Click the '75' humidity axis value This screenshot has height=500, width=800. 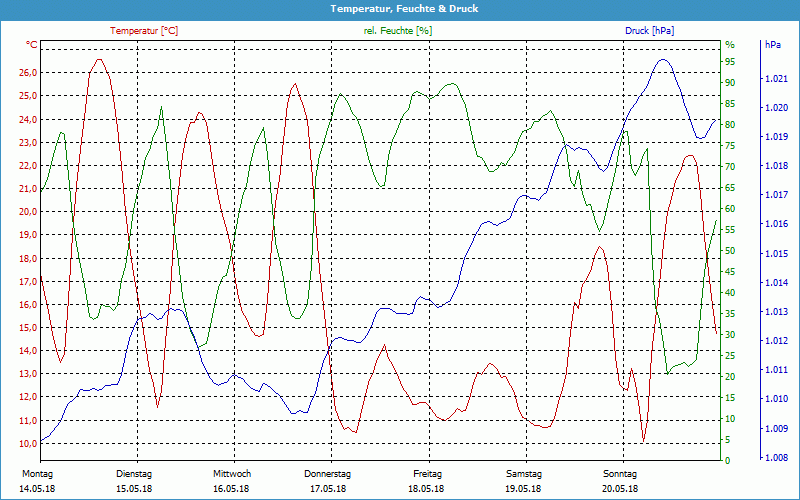click(730, 146)
